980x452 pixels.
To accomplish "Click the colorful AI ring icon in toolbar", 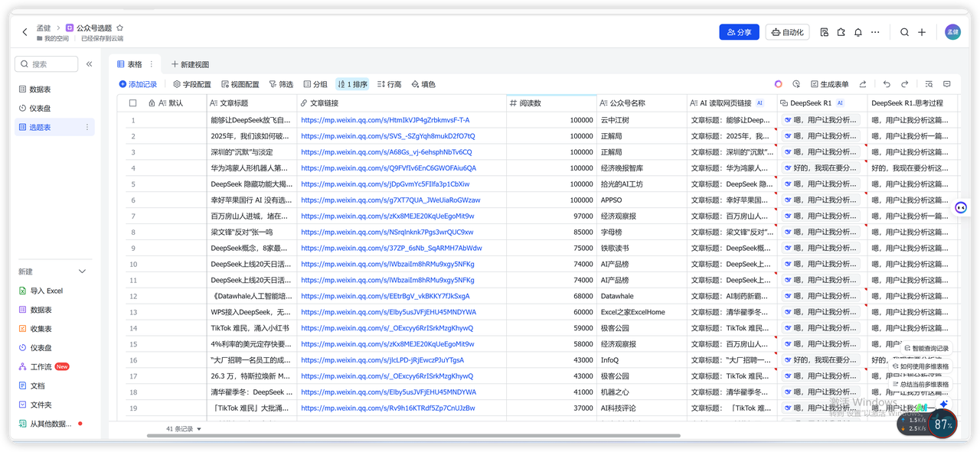I will (x=779, y=84).
